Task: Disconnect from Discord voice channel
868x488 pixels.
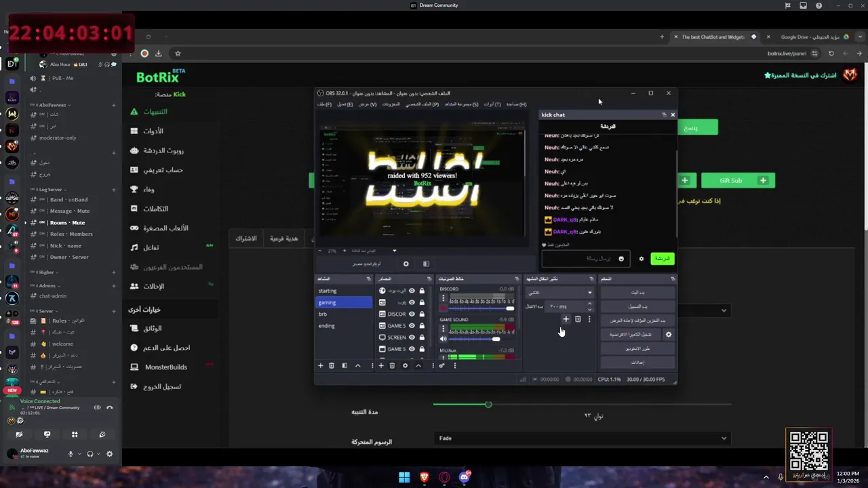Action: 109,407
